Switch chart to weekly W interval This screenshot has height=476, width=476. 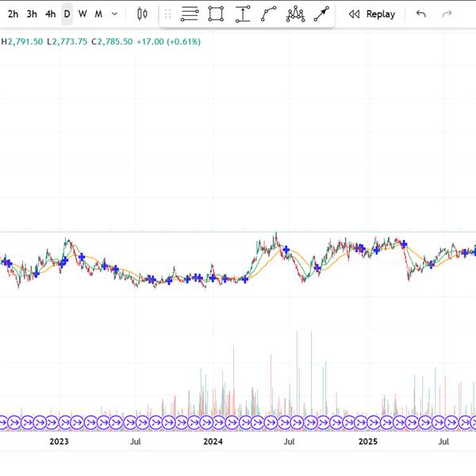pyautogui.click(x=83, y=14)
